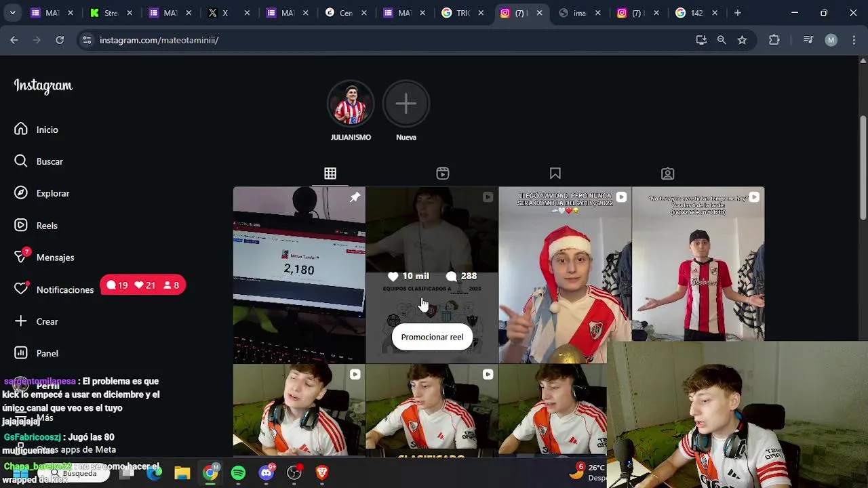
Task: Reload the Instagram page
Action: [60, 40]
